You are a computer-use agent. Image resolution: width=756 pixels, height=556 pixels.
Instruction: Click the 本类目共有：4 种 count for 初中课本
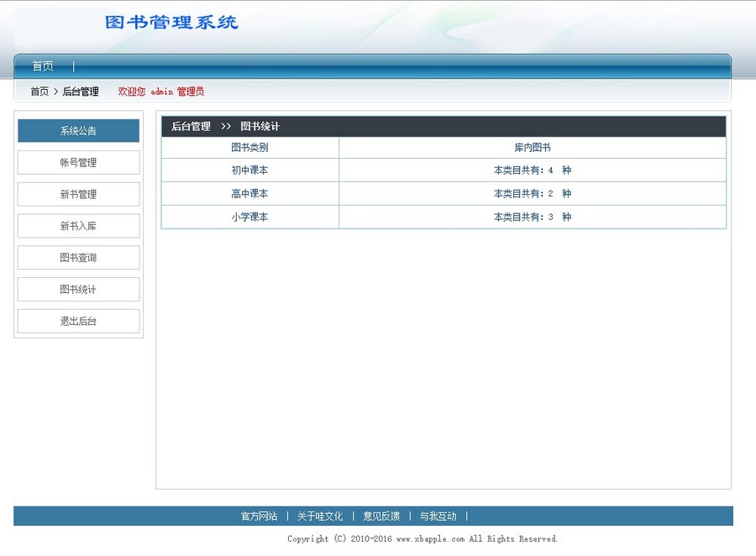click(x=532, y=170)
